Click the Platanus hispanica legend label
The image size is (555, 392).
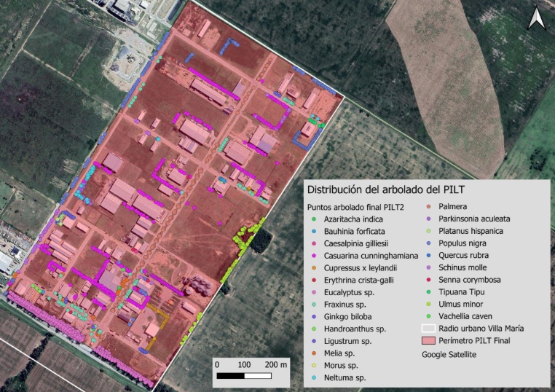(x=478, y=231)
